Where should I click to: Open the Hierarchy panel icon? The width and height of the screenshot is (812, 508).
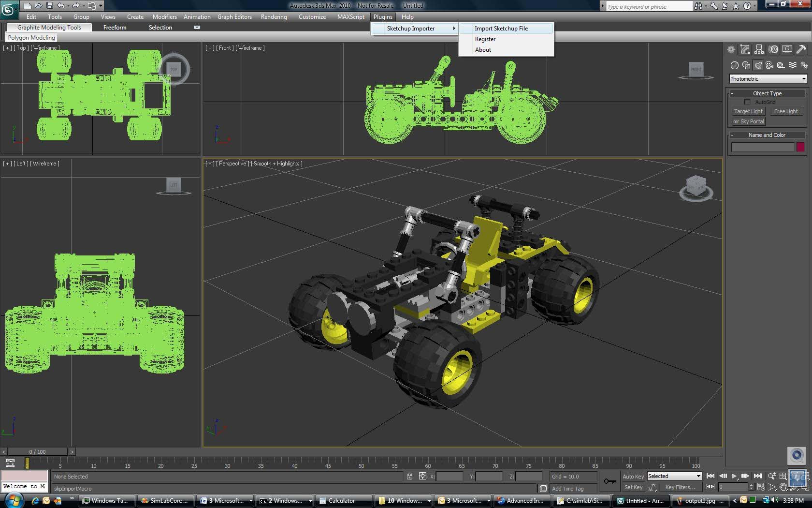[759, 49]
